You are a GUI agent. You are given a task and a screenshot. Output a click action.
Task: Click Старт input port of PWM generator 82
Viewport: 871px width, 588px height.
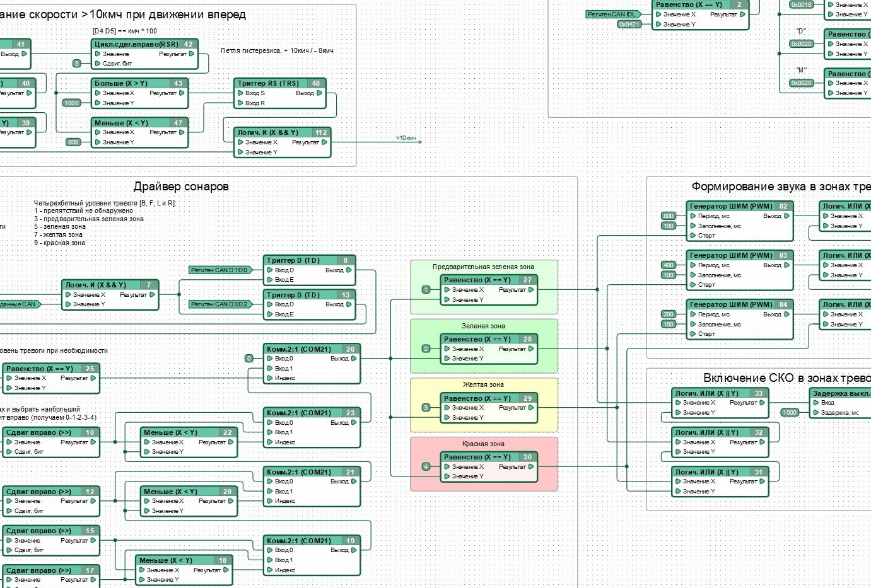click(x=693, y=236)
